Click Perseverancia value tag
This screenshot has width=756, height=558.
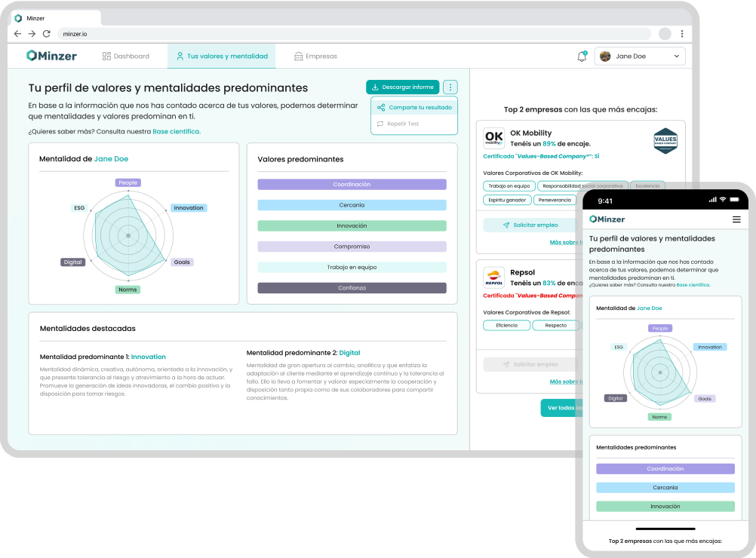(x=555, y=200)
